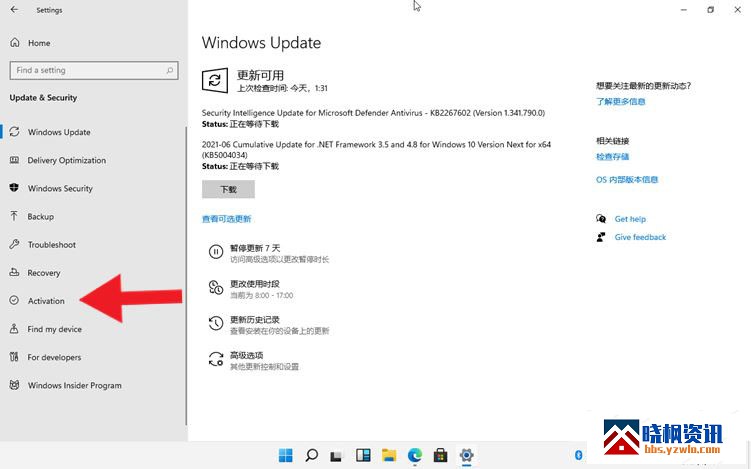Open Windows Security page

click(x=60, y=188)
